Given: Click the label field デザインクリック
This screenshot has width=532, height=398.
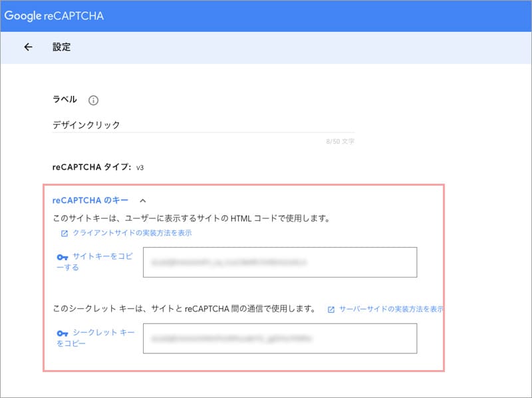Looking at the screenshot, I should (x=203, y=124).
